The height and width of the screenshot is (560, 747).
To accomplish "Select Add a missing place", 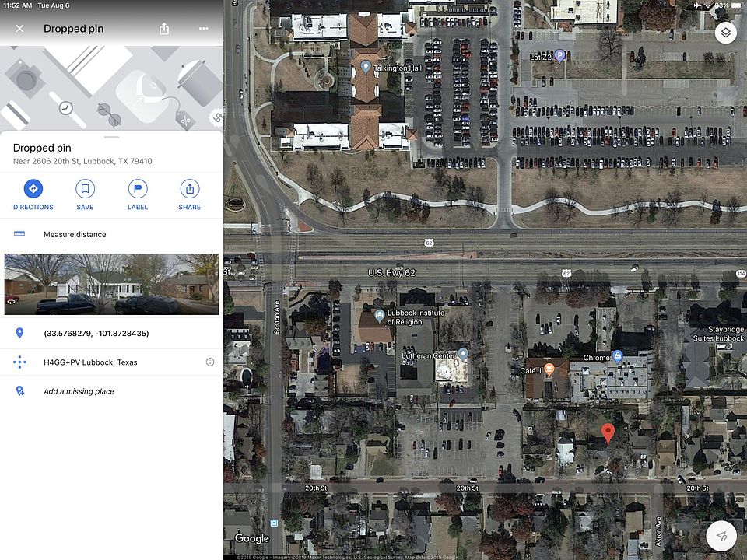I will (x=111, y=391).
